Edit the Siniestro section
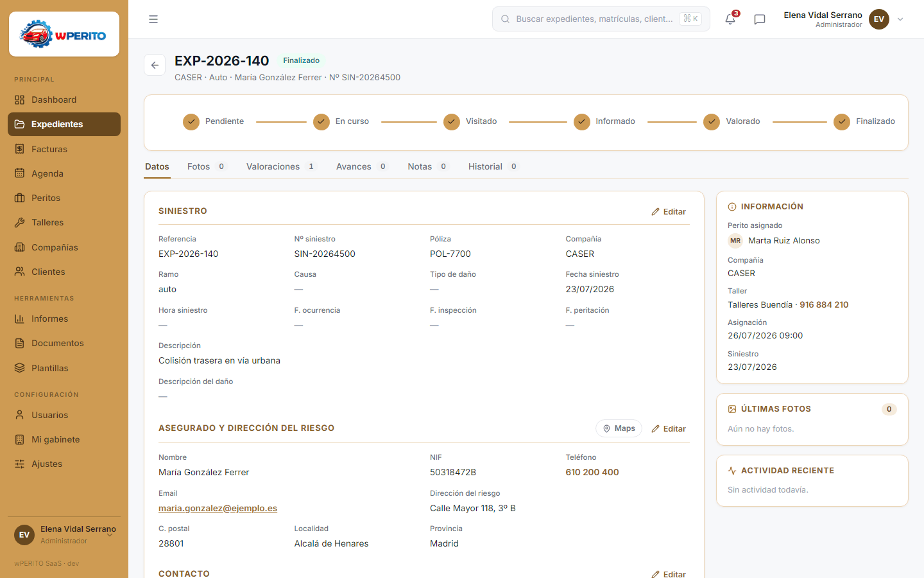Screen dimensions: 924x578 click(x=669, y=211)
